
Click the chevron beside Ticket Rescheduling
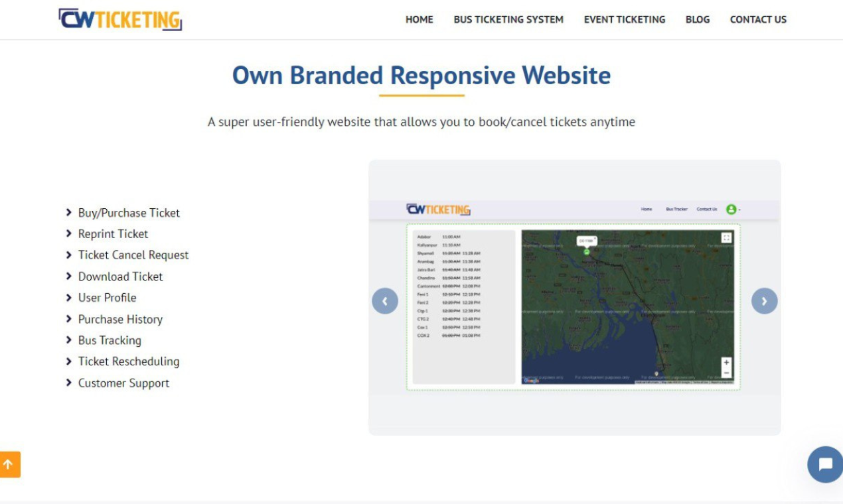[68, 361]
